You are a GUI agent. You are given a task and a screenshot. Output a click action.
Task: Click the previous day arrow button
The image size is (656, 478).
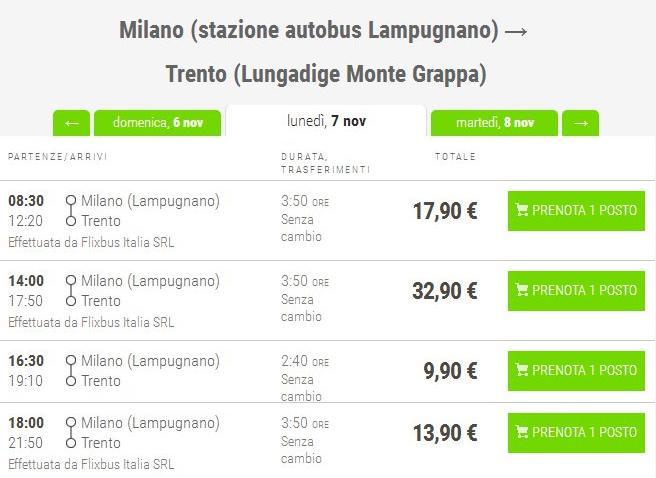click(71, 123)
